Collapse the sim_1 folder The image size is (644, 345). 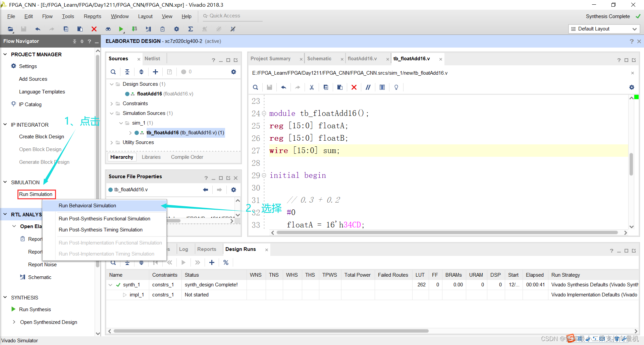(x=121, y=123)
